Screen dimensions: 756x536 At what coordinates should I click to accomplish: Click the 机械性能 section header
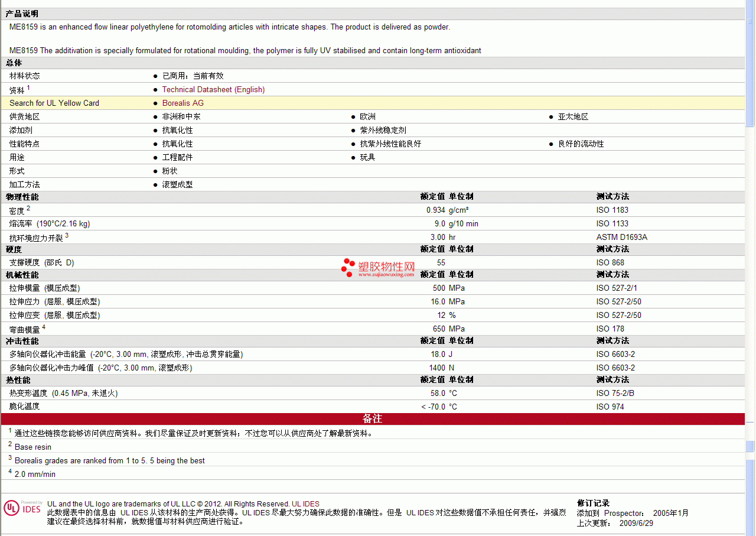tap(22, 275)
